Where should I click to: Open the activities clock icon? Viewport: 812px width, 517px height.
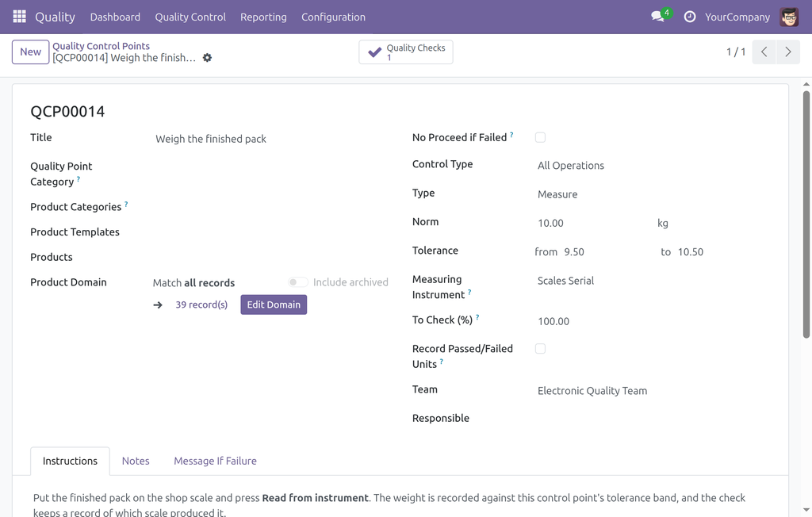point(689,17)
